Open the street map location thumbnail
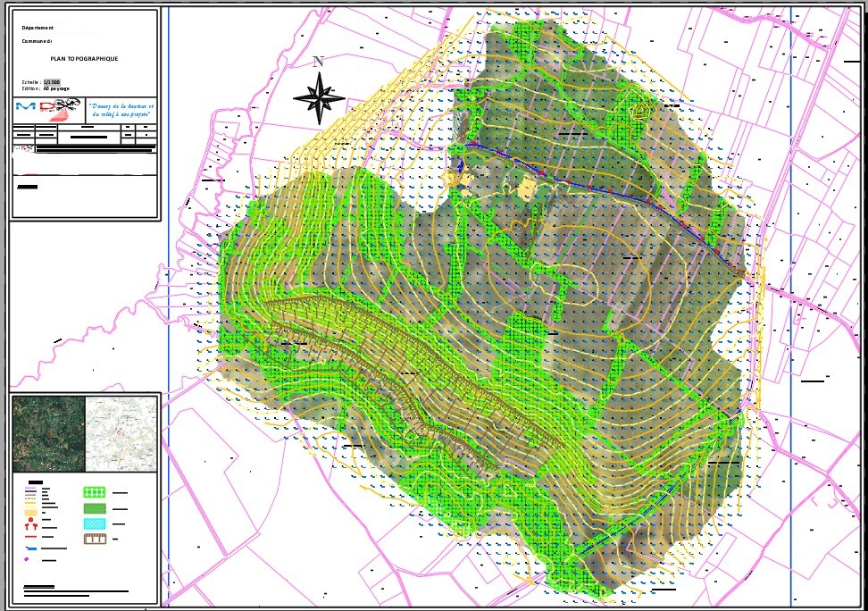 121,434
